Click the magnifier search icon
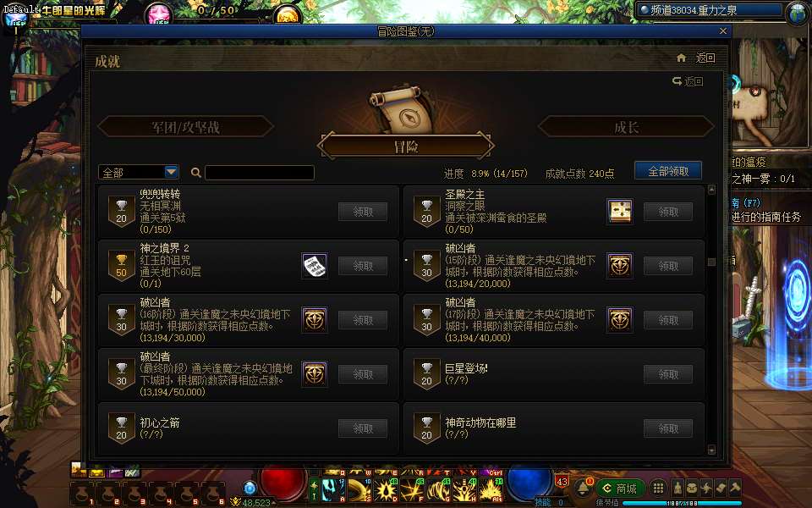812x508 pixels. point(195,173)
